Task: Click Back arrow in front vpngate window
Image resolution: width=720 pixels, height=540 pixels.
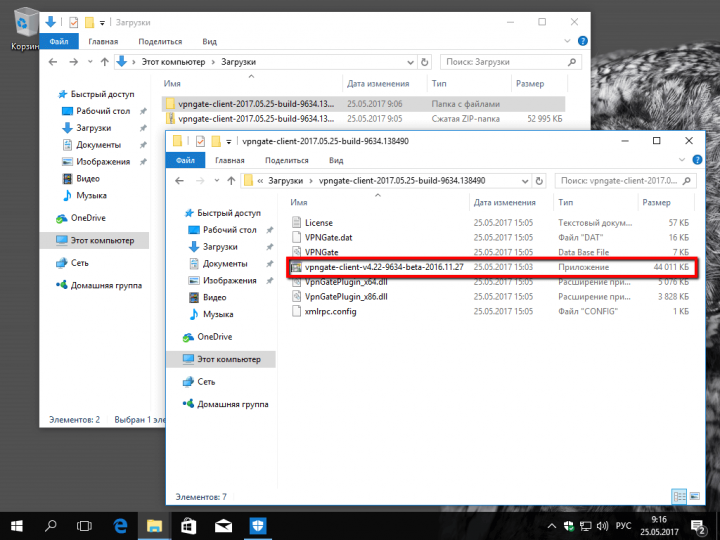Action: pos(180,181)
